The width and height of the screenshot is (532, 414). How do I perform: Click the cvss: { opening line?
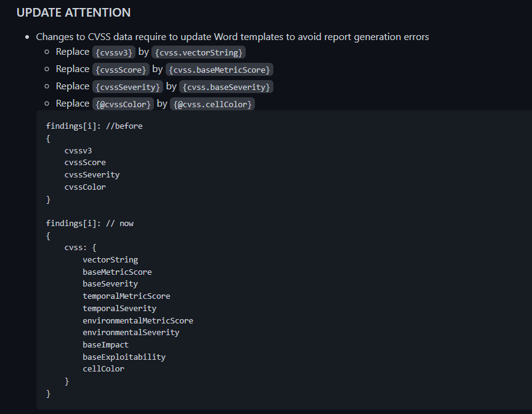tap(79, 247)
